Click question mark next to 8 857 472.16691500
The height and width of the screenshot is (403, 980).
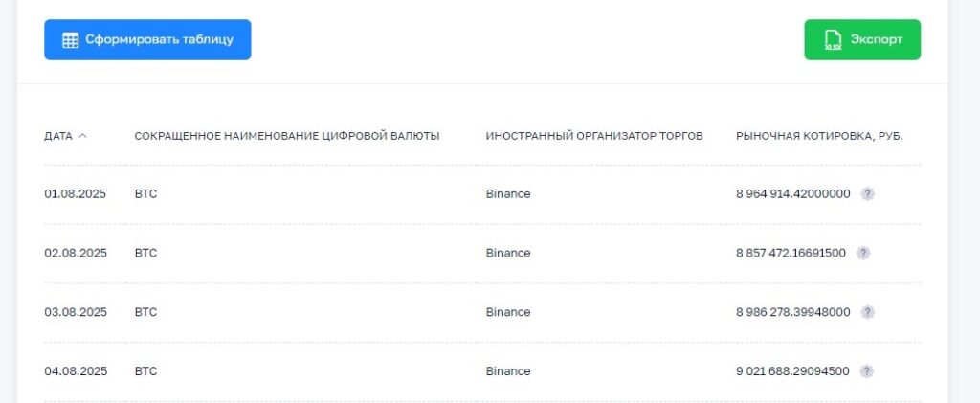click(x=862, y=253)
